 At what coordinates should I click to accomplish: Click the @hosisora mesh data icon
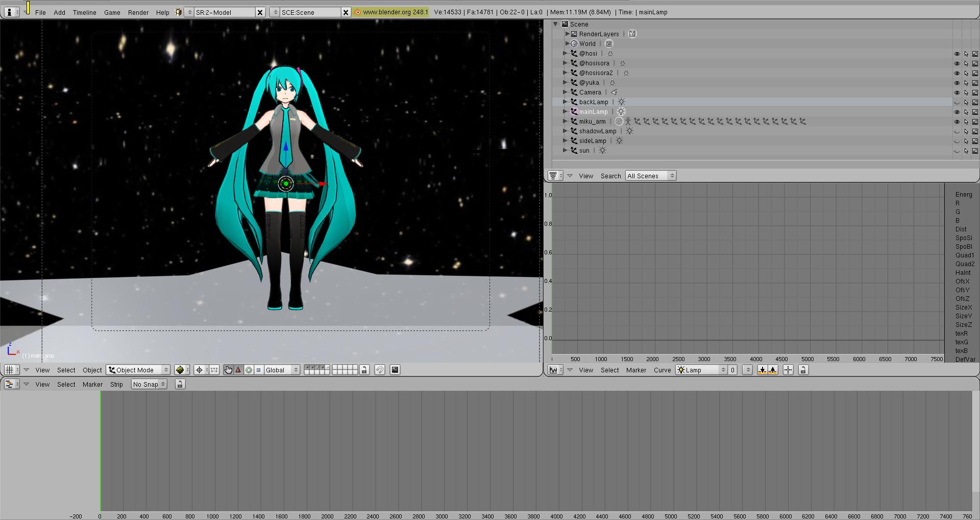622,63
